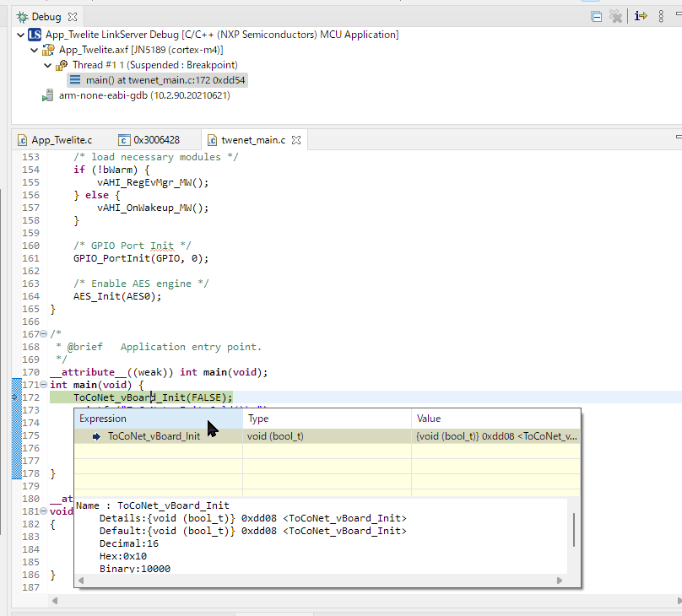Click right arrow of hover popup scrollbar
This screenshot has width=682, height=616.
pyautogui.click(x=560, y=581)
